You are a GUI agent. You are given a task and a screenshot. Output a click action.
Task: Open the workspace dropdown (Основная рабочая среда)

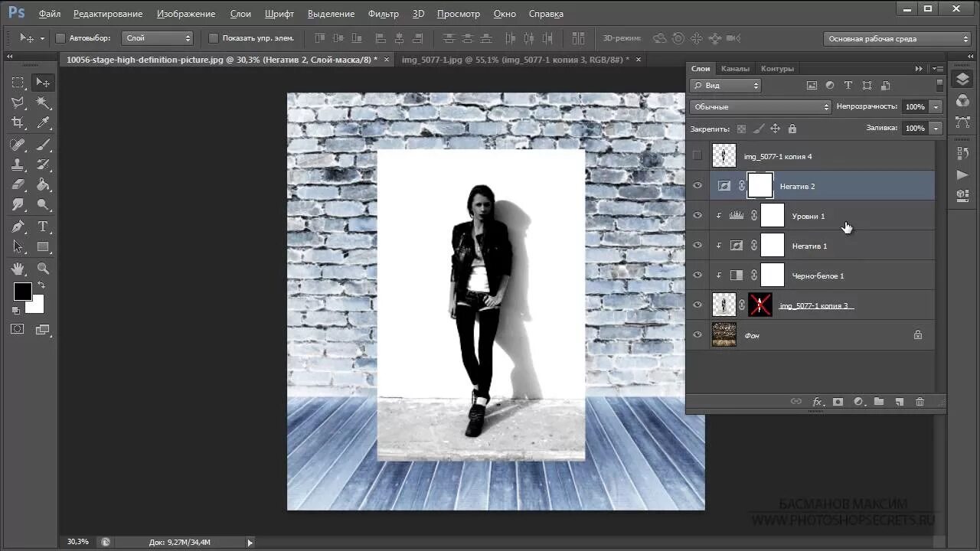(x=897, y=38)
